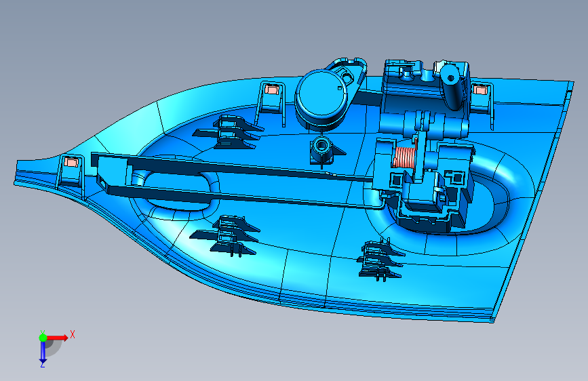The width and height of the screenshot is (588, 381).
Task: Click the red X axis arrow on triad
Action: click(57, 338)
